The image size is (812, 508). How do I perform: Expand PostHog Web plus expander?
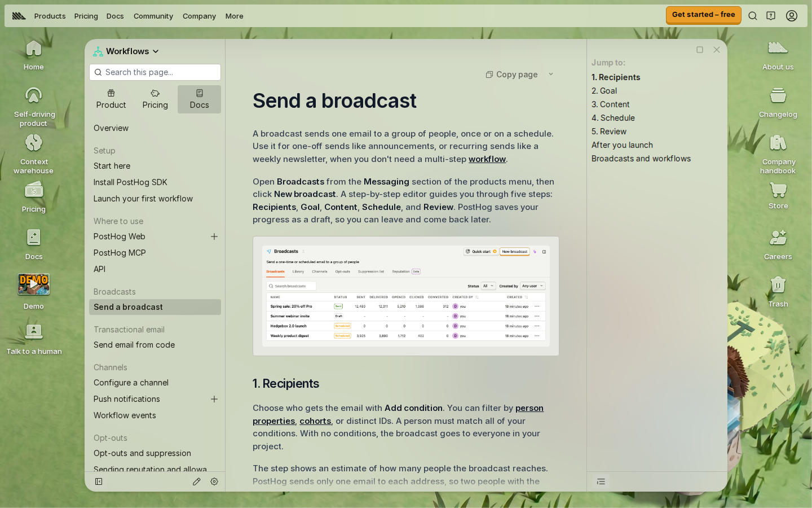tap(214, 237)
